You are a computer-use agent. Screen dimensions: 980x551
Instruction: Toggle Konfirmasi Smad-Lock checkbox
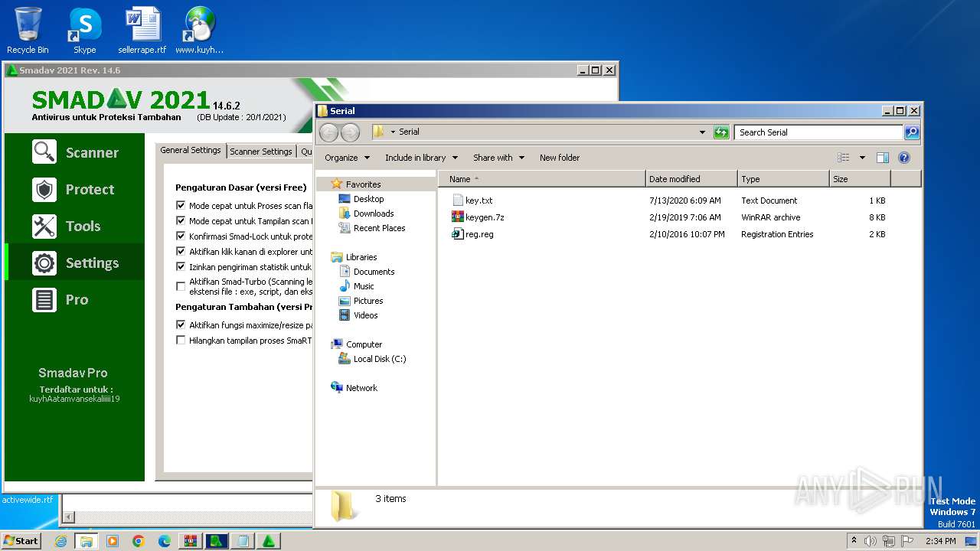click(181, 236)
